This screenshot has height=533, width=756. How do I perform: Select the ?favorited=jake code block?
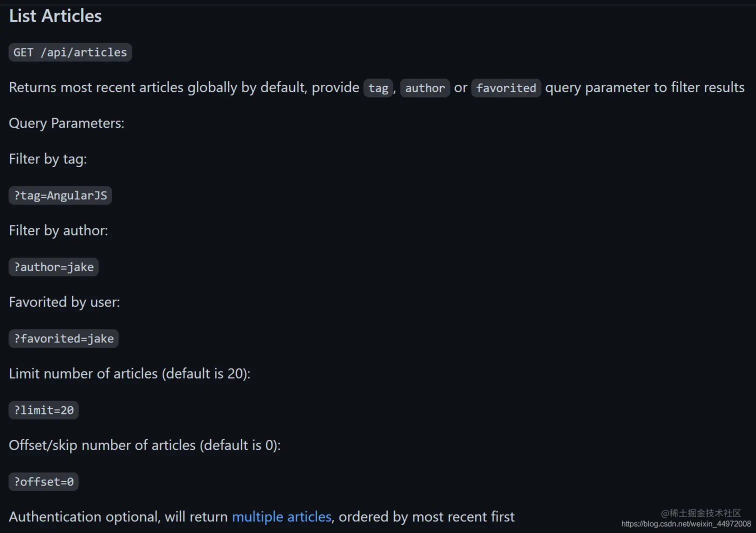tap(63, 338)
